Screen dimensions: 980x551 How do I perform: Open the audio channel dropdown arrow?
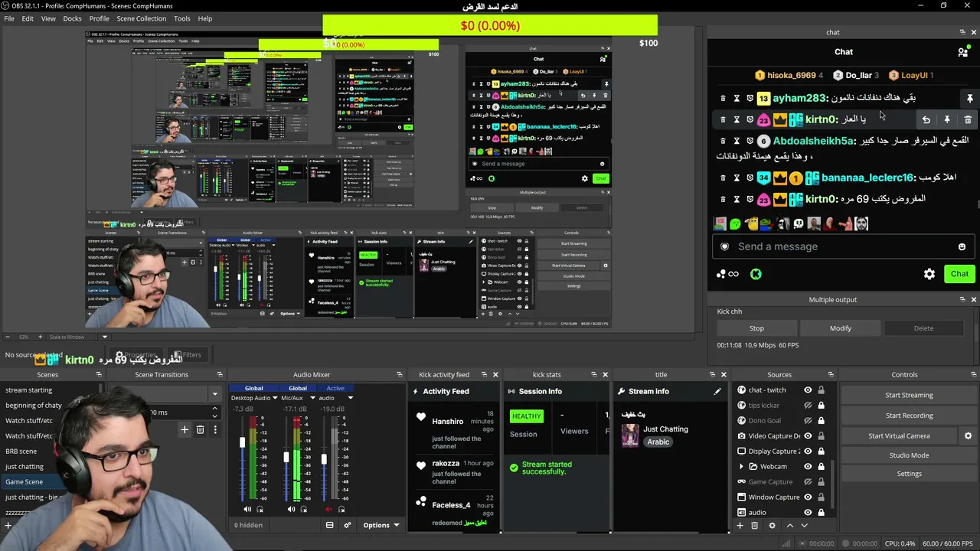351,398
